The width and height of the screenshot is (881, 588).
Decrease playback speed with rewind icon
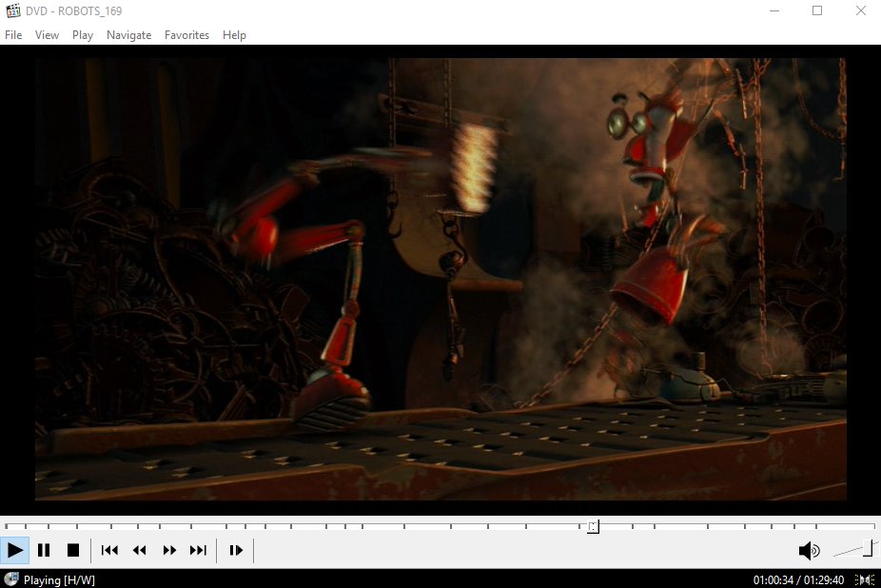coord(139,550)
